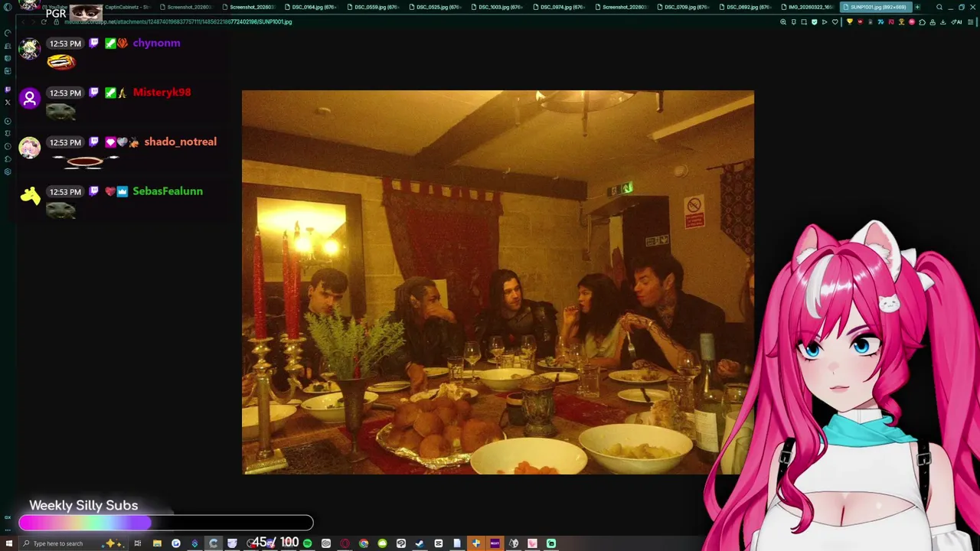Open the browser easy setup menu icon
980x551 pixels.
(x=970, y=22)
